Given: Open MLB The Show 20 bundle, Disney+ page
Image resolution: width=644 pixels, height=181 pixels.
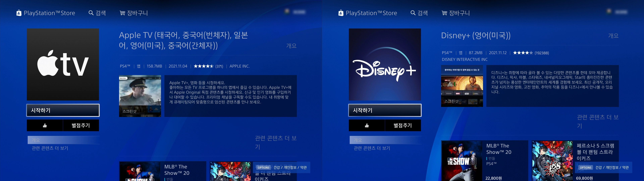Looking at the screenshot, I should tap(485, 161).
